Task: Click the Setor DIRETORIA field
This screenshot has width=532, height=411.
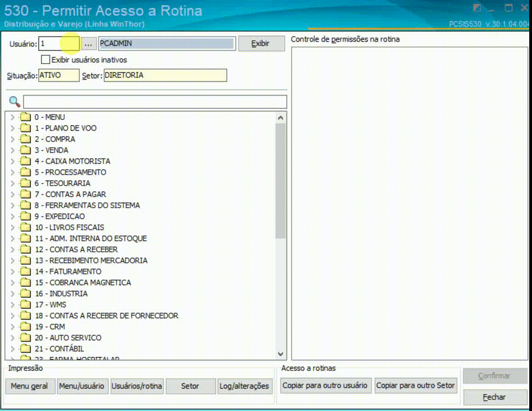Action: tap(165, 75)
